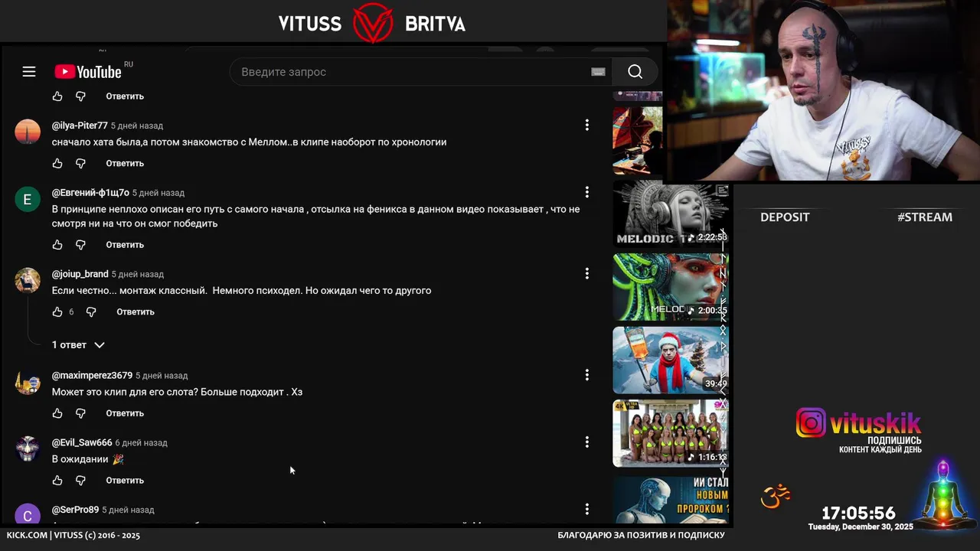Click the 17:05:56 clock display

point(858,514)
